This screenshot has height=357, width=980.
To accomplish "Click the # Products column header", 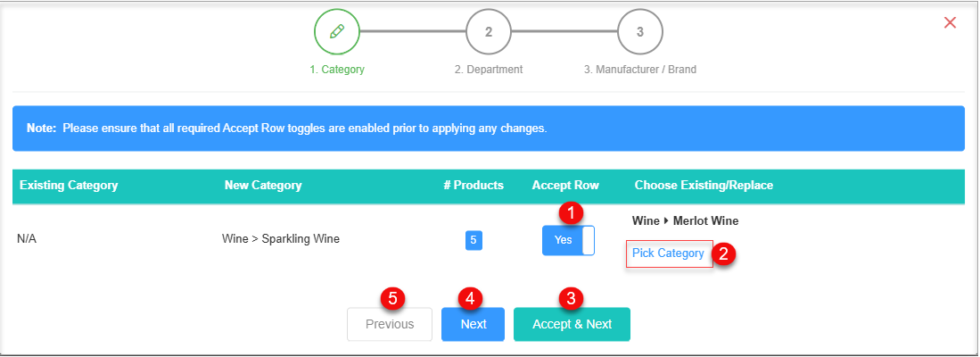I will (474, 186).
